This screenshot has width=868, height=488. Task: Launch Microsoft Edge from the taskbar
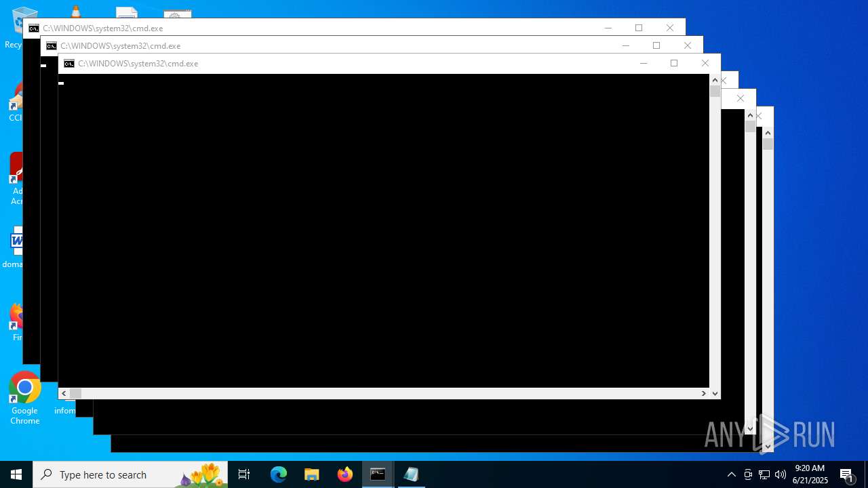[279, 474]
